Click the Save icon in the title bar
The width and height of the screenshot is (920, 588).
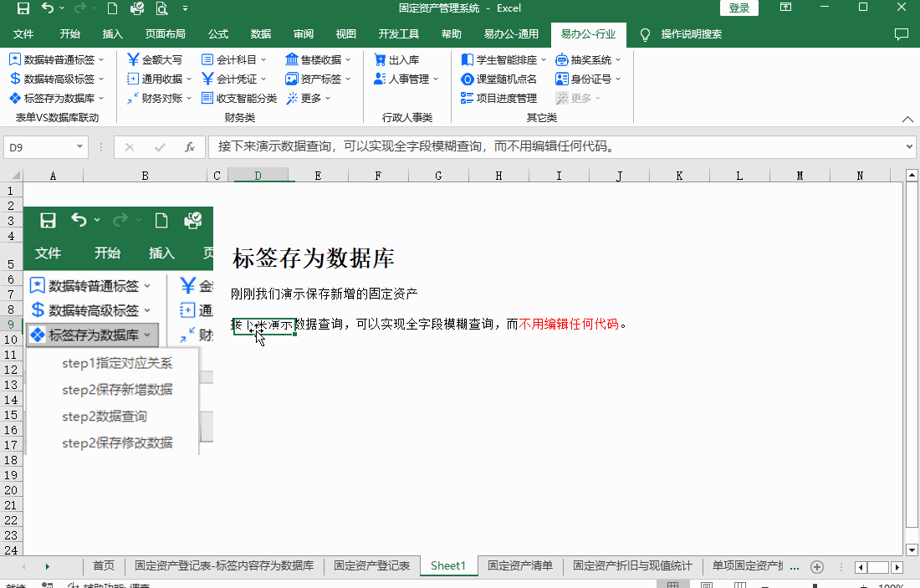coord(23,8)
